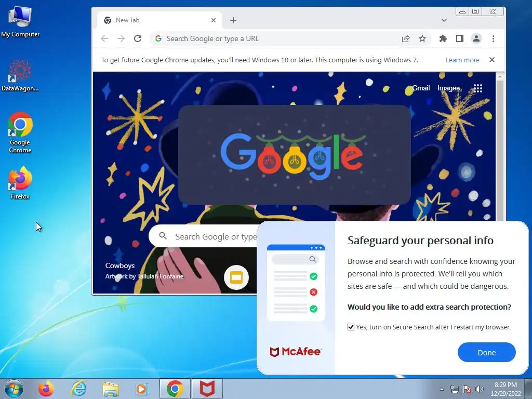Open Google Chrome desktop shortcut
The width and height of the screenshot is (532, 399).
pyautogui.click(x=20, y=132)
